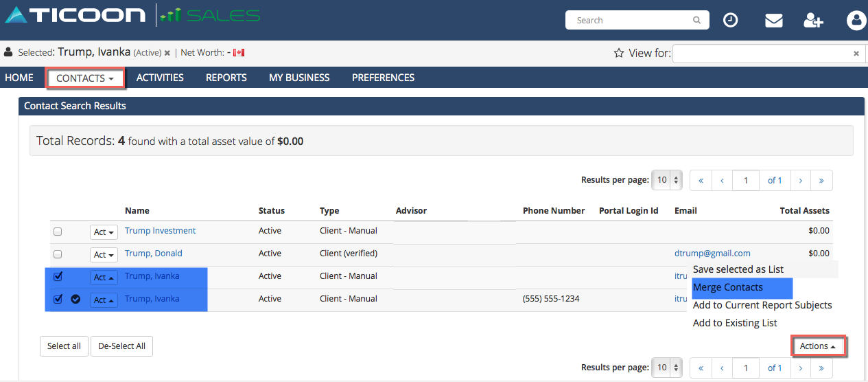
Task: Go to Home tab
Action: 19,78
